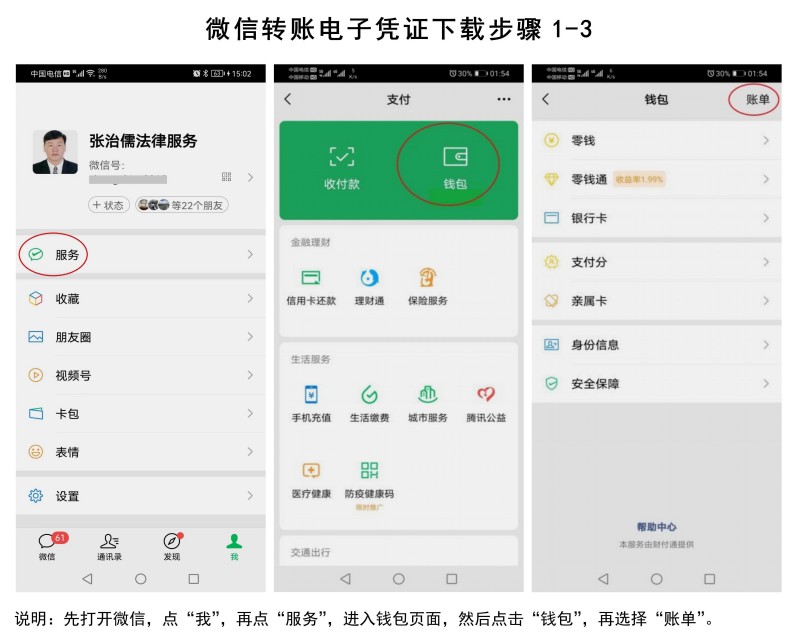Tap the 设置 gear icon
Viewport: 800px width, 640px height.
[36, 496]
